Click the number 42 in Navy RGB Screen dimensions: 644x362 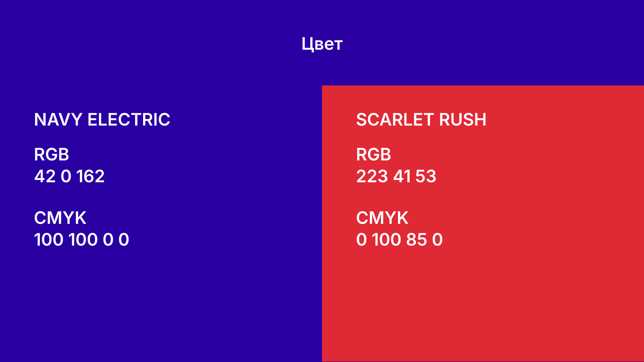pyautogui.click(x=45, y=176)
